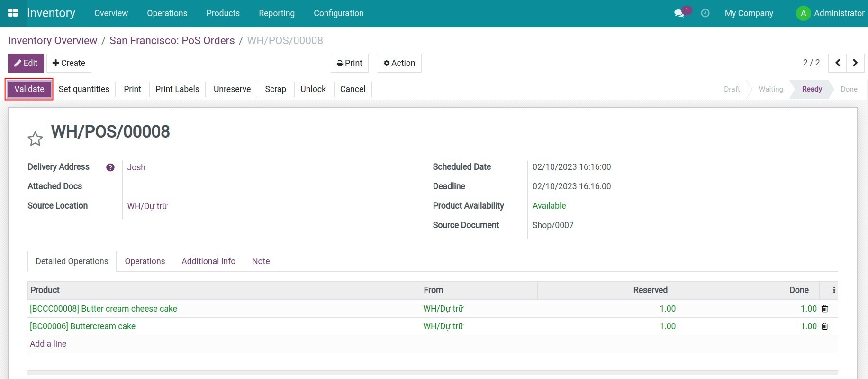Viewport: 868px width, 379px height.
Task: Go to next record arrow
Action: tap(855, 63)
